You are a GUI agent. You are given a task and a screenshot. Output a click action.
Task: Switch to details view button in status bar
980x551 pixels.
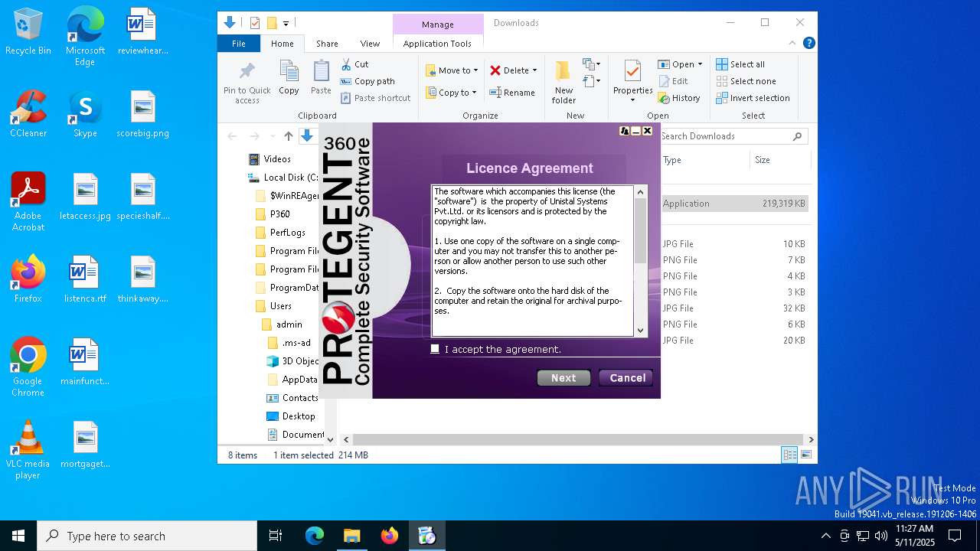coord(789,455)
